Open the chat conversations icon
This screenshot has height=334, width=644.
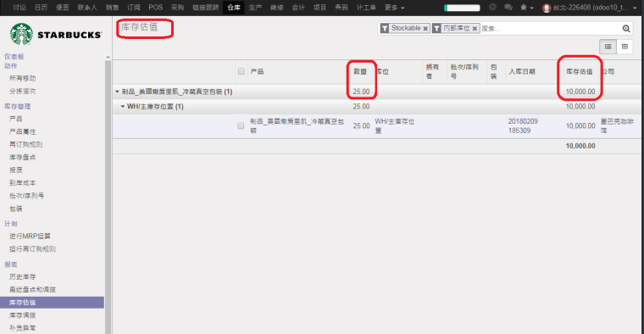pyautogui.click(x=508, y=8)
